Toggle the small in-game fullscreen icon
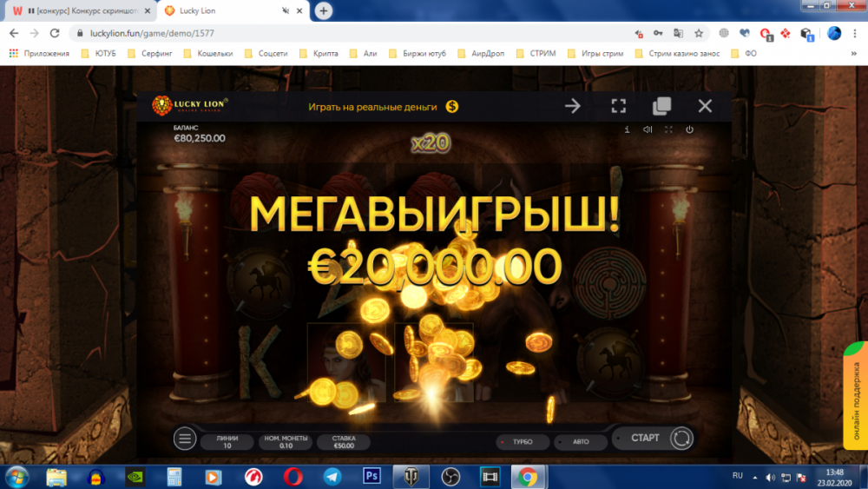Screen dimensions: 868x489 click(x=668, y=129)
